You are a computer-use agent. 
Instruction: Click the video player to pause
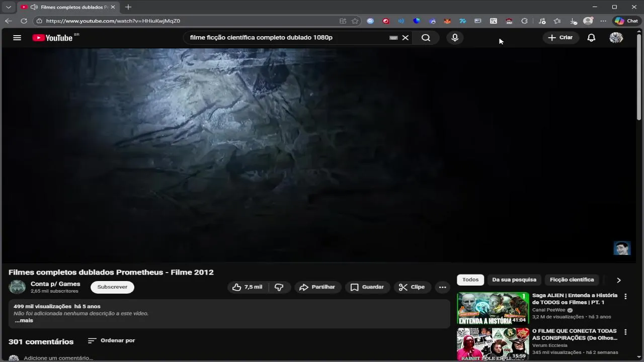click(318, 155)
